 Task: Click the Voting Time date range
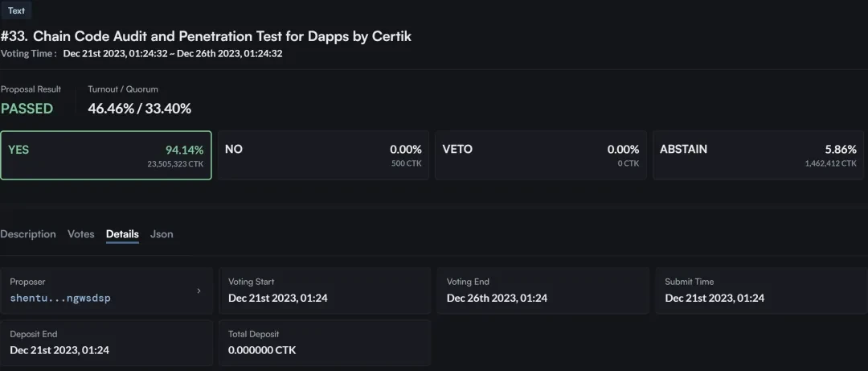pyautogui.click(x=172, y=54)
